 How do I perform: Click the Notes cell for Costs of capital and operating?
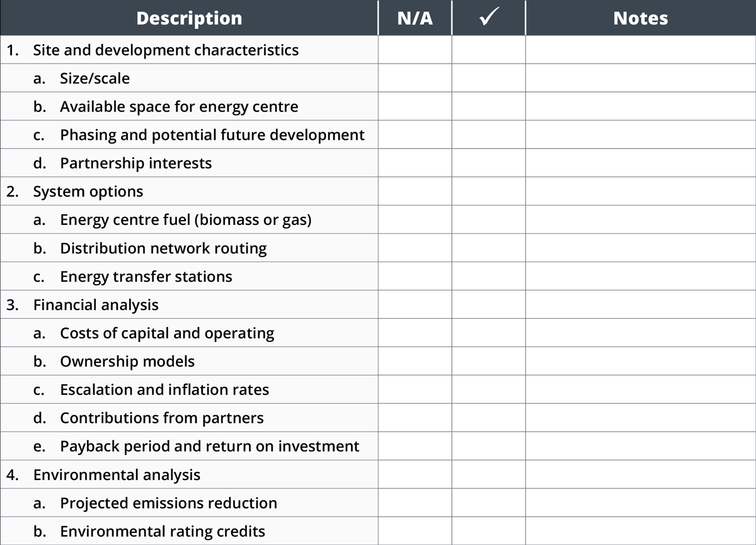[x=641, y=333]
